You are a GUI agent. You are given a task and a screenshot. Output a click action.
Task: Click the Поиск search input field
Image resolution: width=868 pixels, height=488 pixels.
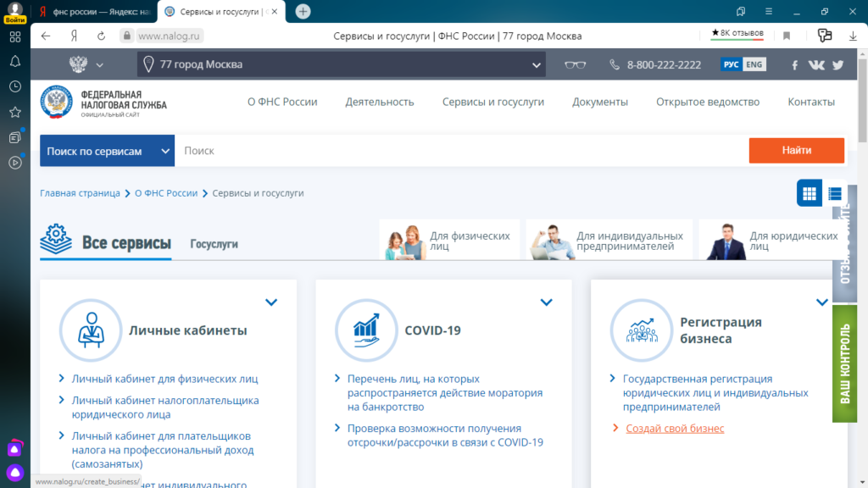(x=462, y=151)
